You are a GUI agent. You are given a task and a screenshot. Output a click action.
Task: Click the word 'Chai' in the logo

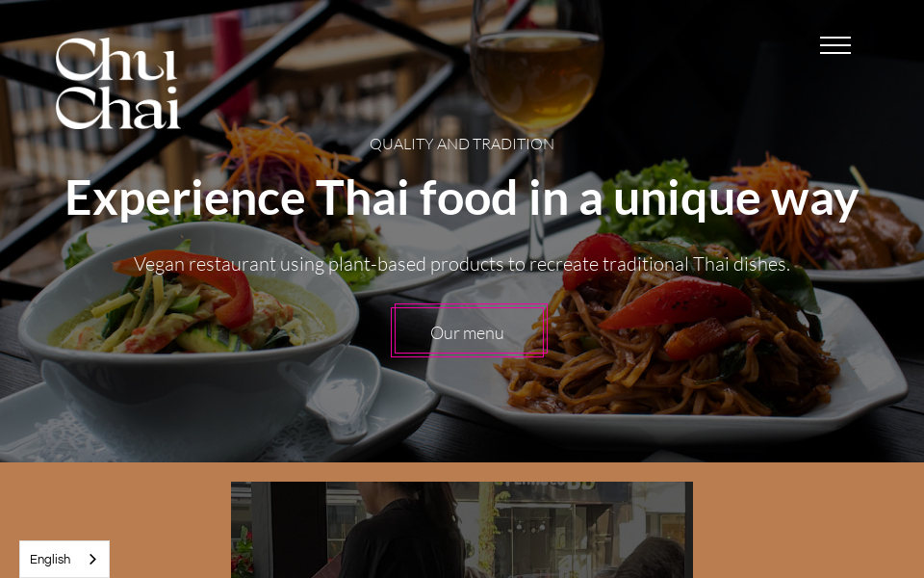click(117, 108)
